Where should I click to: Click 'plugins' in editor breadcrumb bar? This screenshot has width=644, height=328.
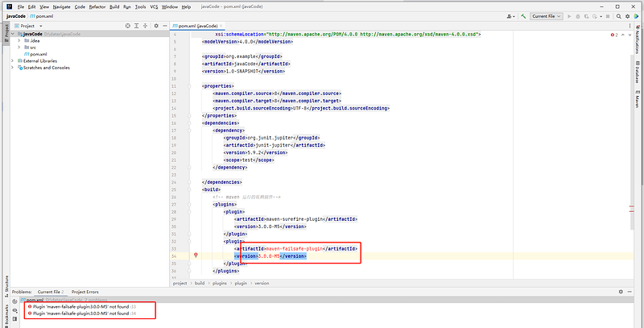click(218, 283)
